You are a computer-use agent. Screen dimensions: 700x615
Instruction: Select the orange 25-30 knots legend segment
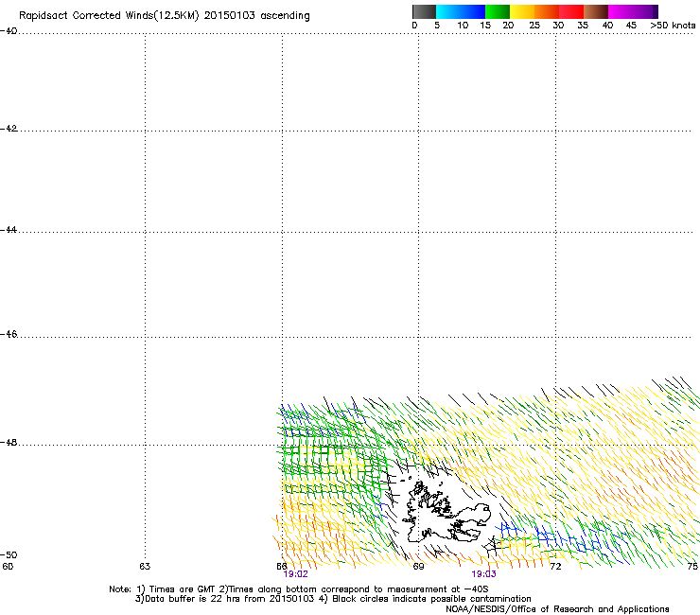(547, 11)
